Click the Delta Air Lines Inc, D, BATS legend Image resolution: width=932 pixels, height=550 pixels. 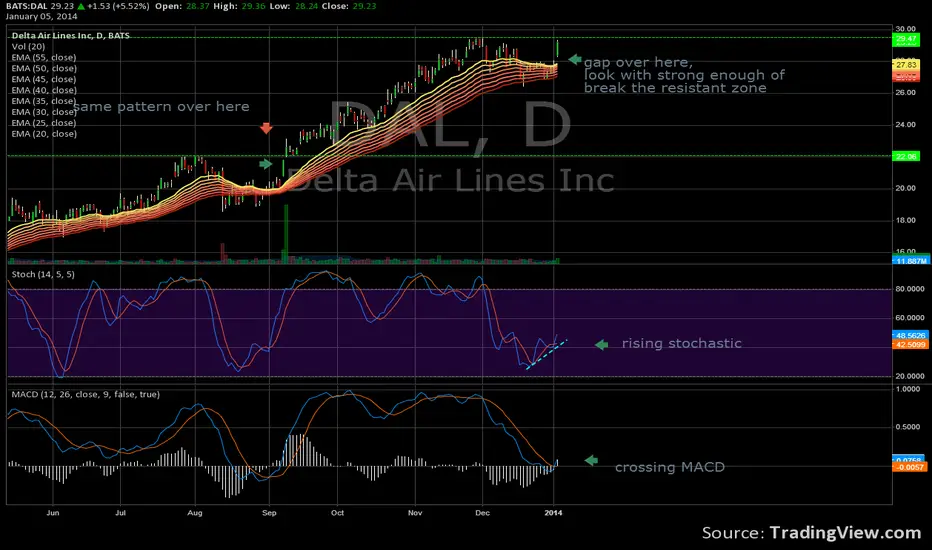[x=71, y=36]
